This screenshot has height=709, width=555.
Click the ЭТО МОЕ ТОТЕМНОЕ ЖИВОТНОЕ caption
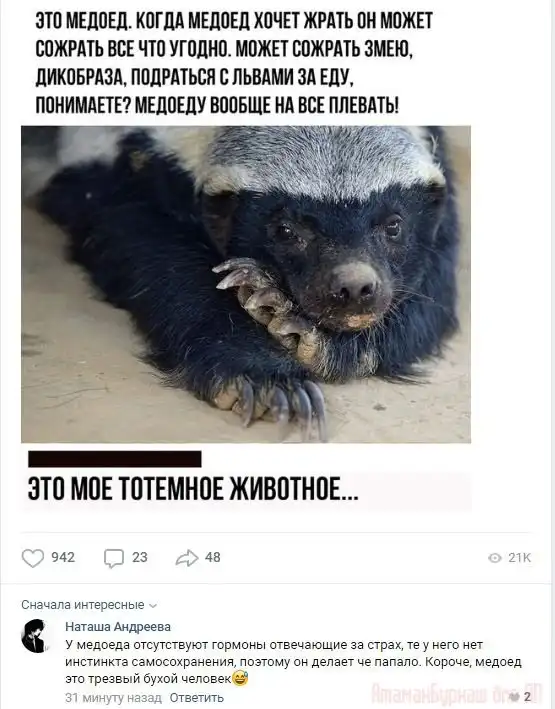coord(193,489)
